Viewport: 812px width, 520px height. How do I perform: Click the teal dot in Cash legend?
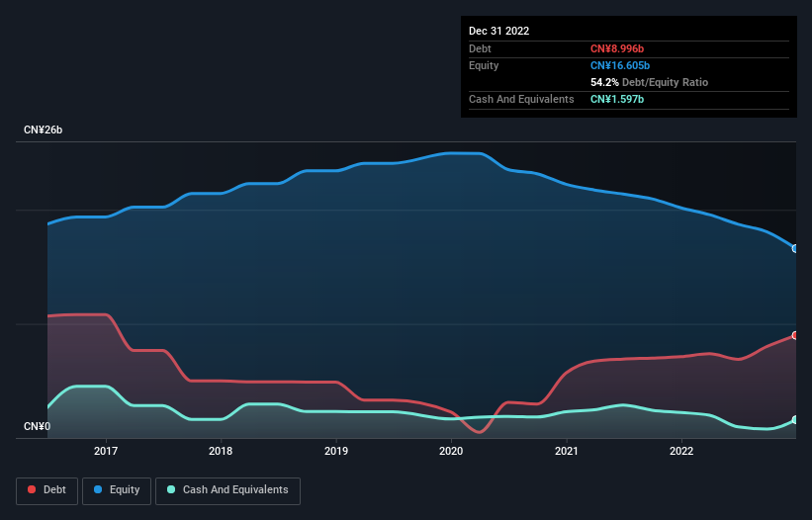click(x=171, y=489)
